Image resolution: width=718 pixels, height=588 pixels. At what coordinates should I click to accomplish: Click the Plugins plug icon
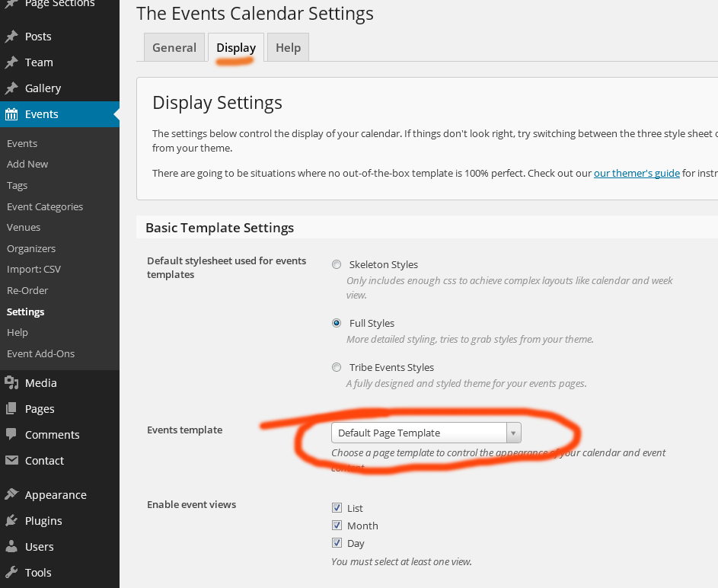(11, 521)
